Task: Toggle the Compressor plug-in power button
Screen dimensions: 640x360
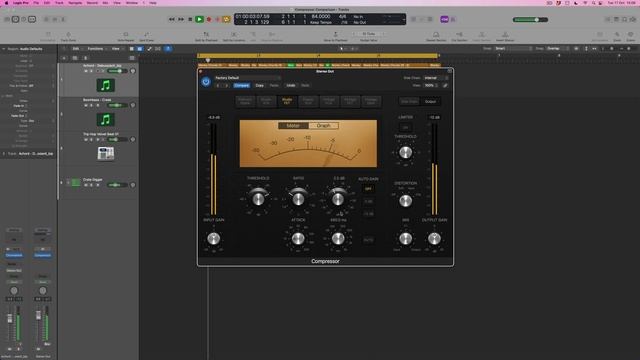Action: point(206,82)
